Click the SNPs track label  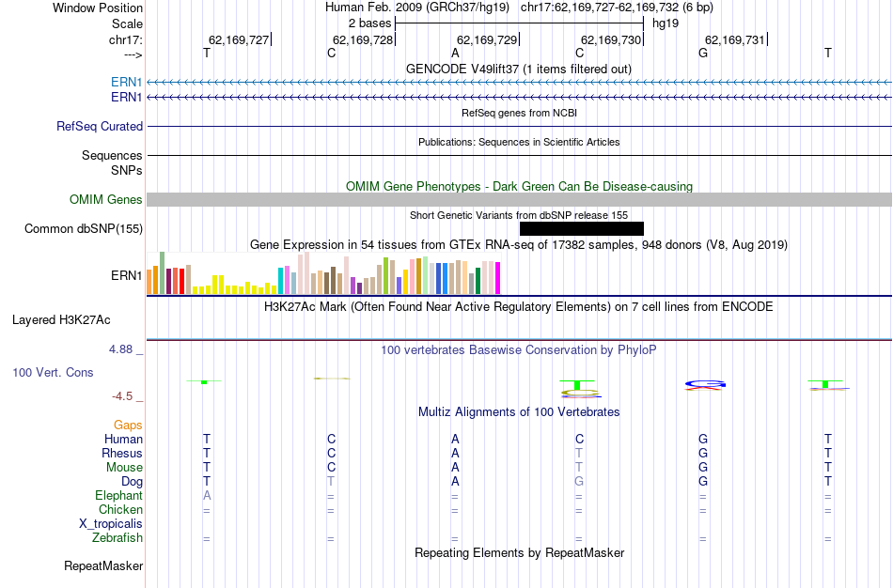(x=127, y=170)
